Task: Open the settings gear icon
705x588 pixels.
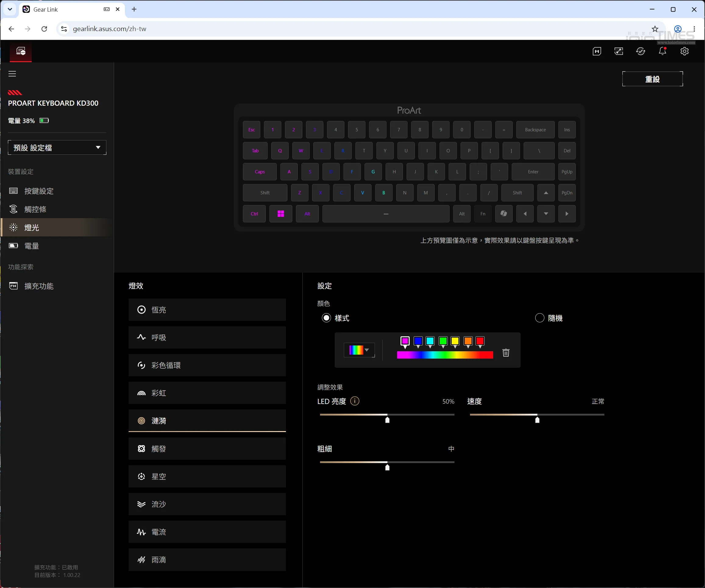Action: 685,51
